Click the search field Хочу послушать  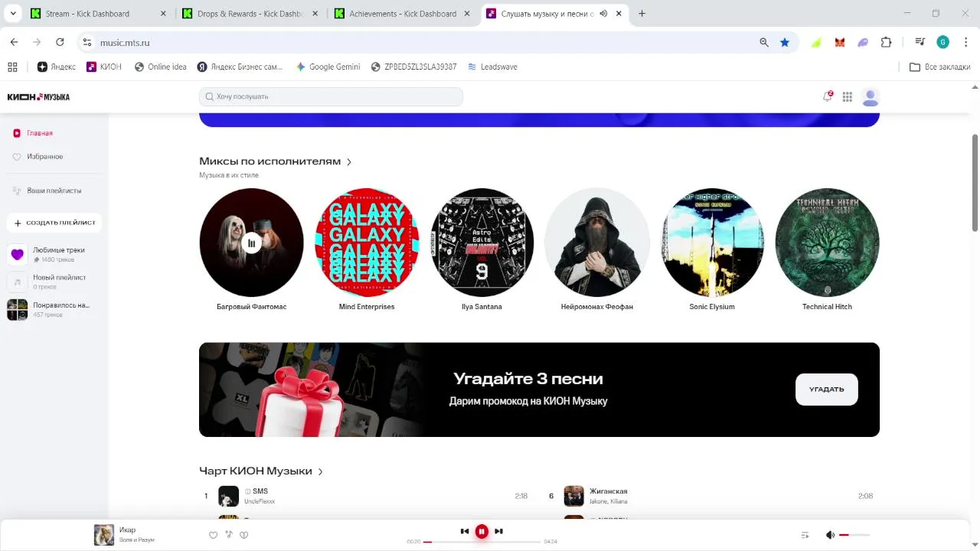331,96
